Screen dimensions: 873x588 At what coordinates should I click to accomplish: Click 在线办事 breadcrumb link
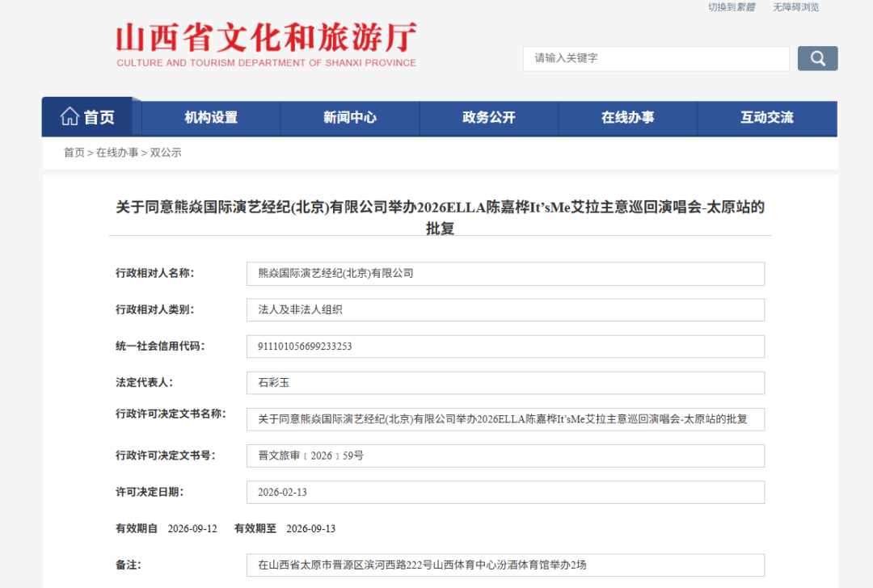[x=117, y=153]
